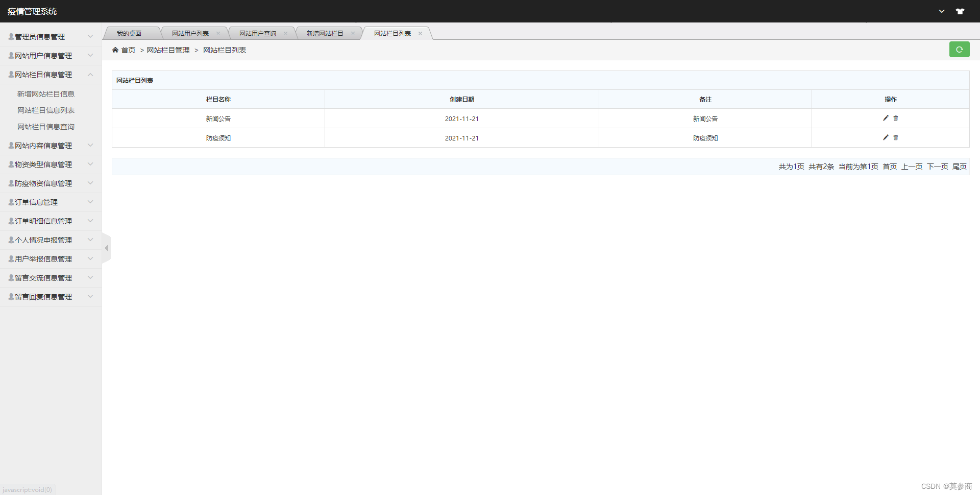The image size is (980, 495).
Task: Go to 下一页 in pagination
Action: [937, 167]
